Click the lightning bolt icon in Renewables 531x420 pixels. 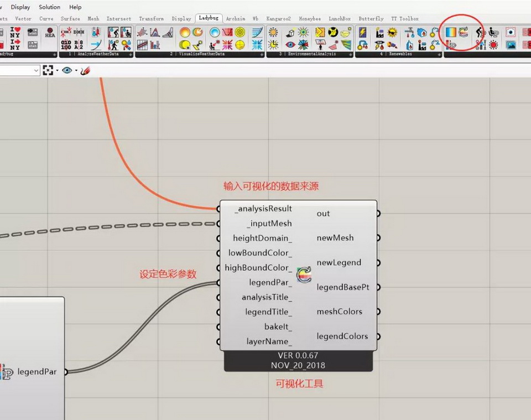pos(362,33)
